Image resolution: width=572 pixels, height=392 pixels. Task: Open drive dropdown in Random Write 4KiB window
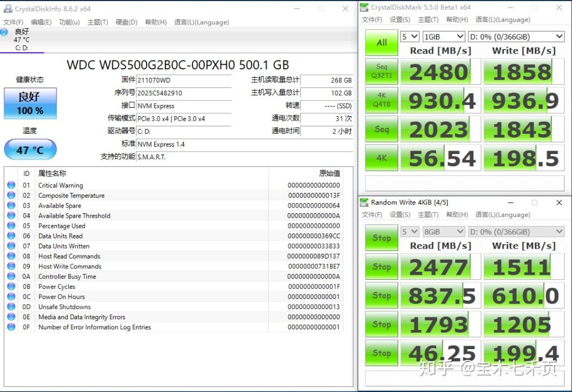tap(516, 232)
